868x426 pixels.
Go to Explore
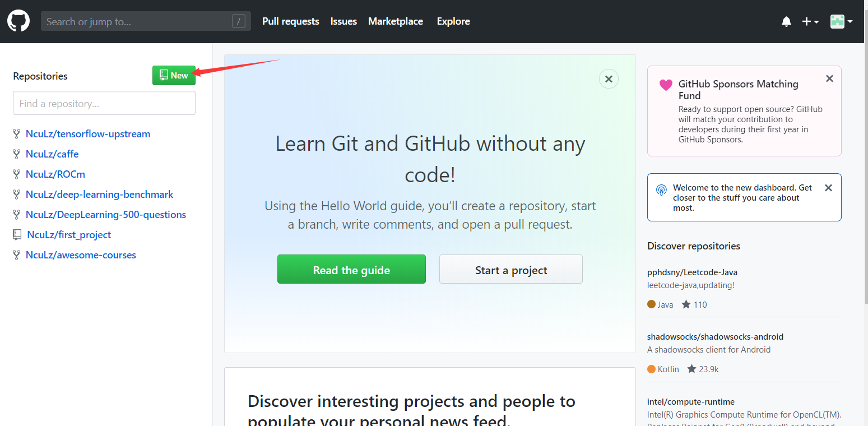click(453, 21)
